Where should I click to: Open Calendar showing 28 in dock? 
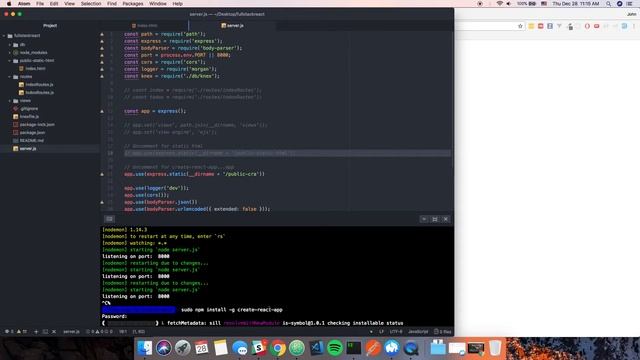click(201, 348)
